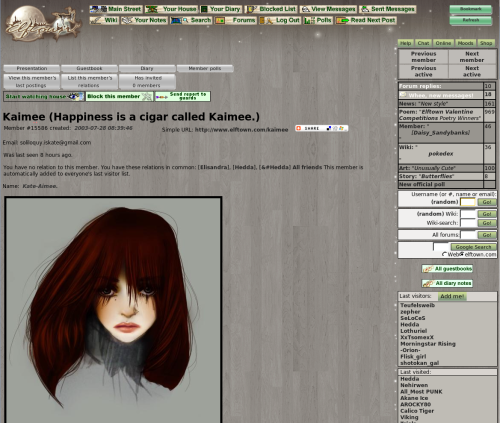Click the All forums input field
500x423 pixels.
tap(468, 235)
